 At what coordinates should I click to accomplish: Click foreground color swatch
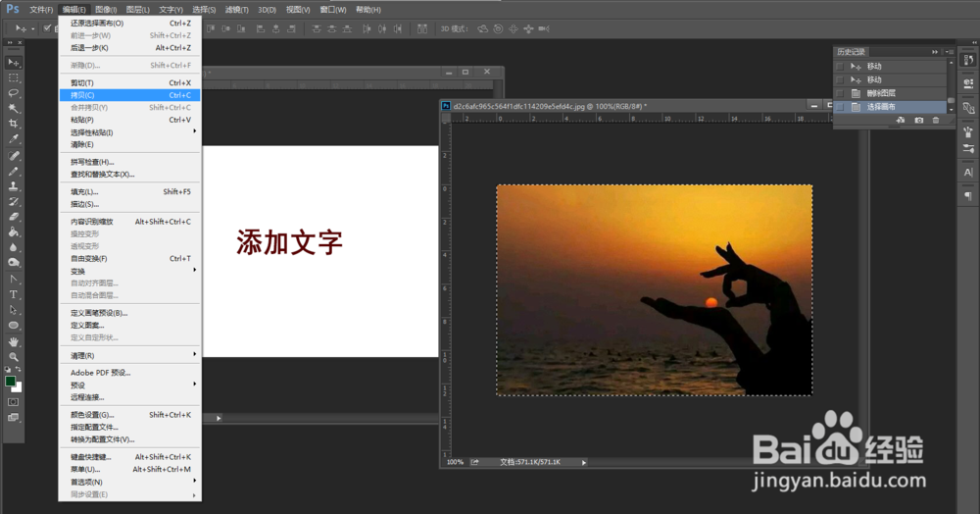[10, 382]
